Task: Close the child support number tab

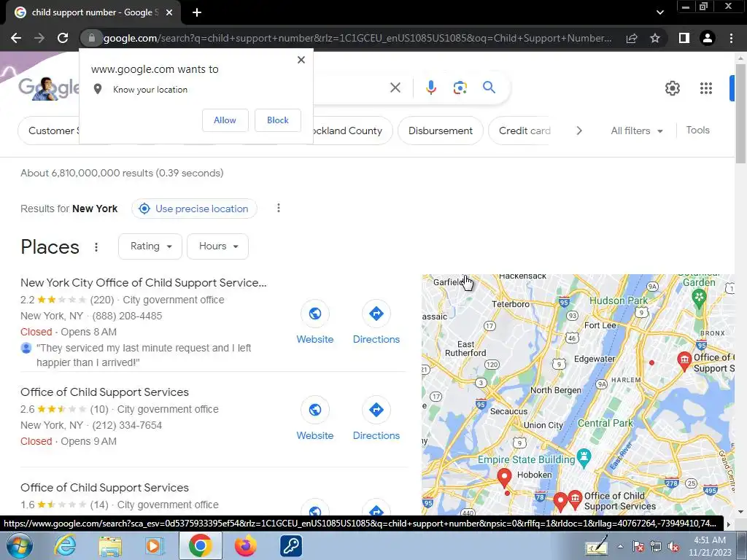Action: click(x=169, y=12)
